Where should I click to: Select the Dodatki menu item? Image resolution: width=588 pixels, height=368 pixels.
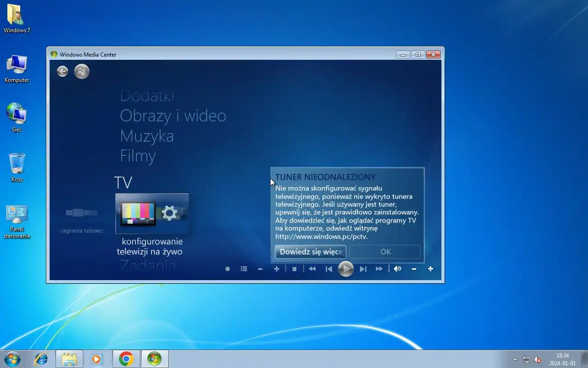tap(147, 96)
